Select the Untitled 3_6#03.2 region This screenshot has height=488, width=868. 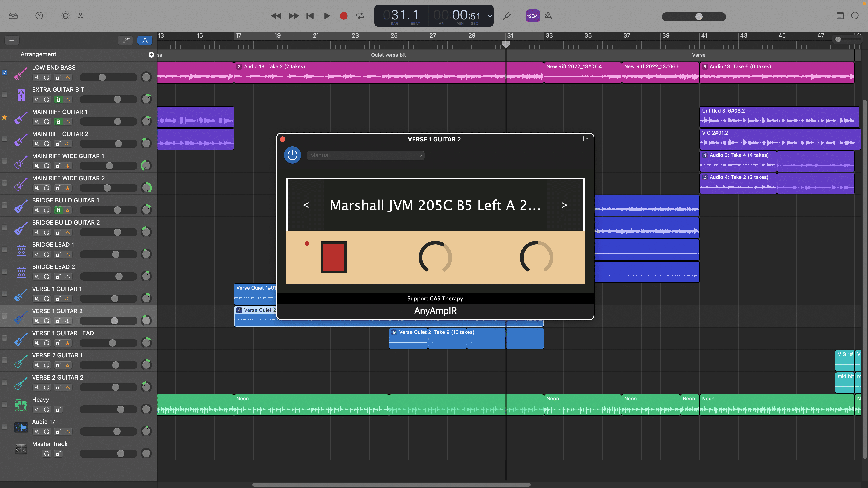(x=779, y=117)
